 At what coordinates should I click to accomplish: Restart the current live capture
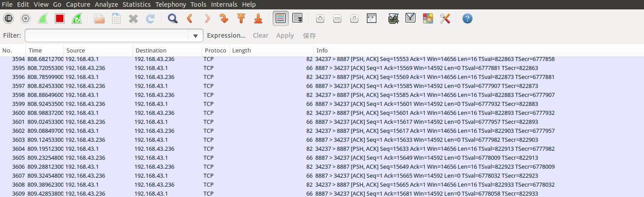77,18
